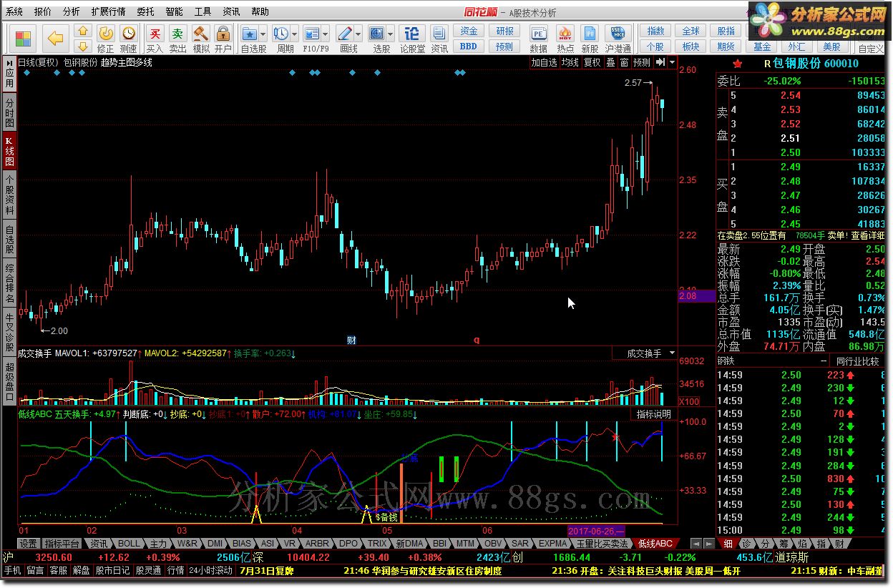The height and width of the screenshot is (588, 893).
Task: Open the 智能 menu
Action: [x=174, y=11]
